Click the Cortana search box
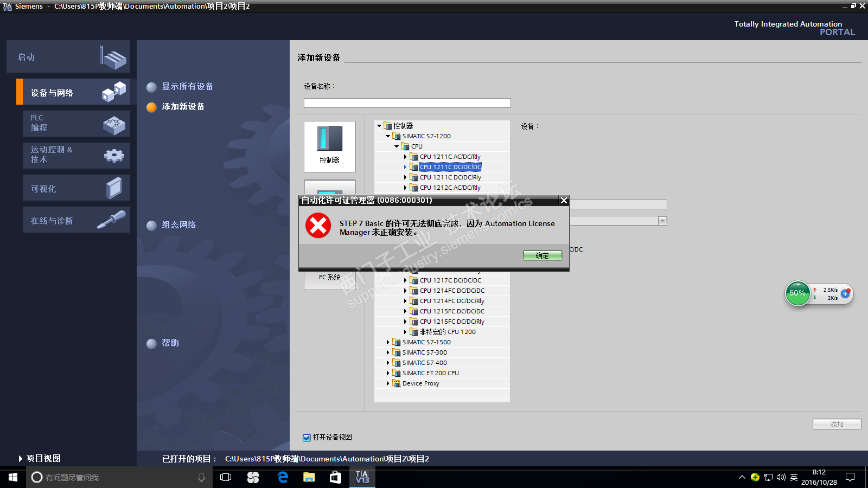The image size is (868, 488). click(119, 477)
